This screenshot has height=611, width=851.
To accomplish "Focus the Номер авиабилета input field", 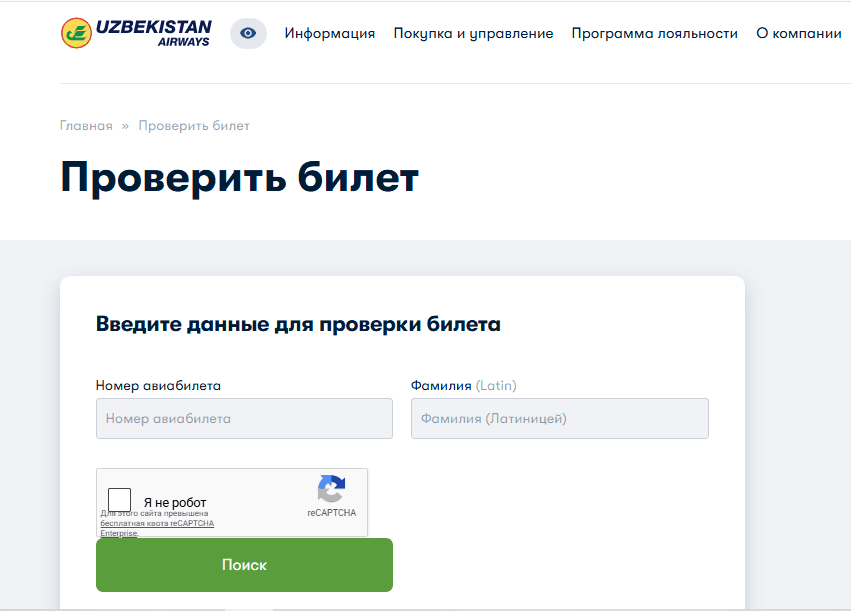I will click(x=244, y=418).
